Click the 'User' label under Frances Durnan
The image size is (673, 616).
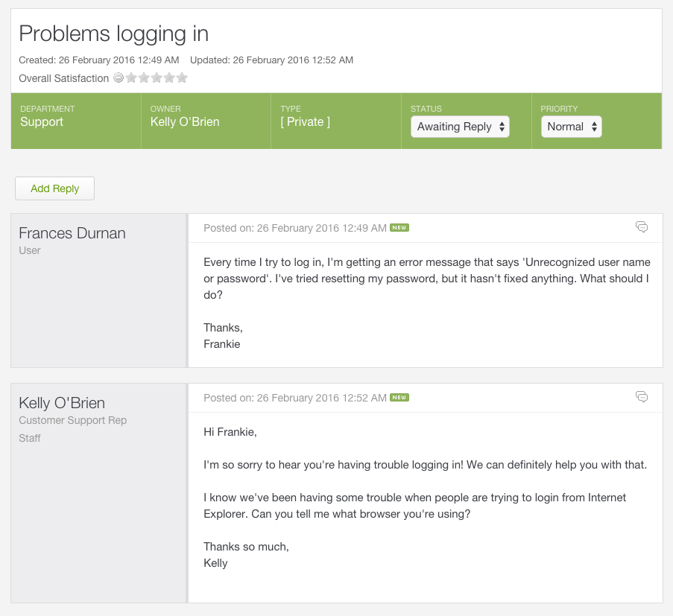pos(30,250)
